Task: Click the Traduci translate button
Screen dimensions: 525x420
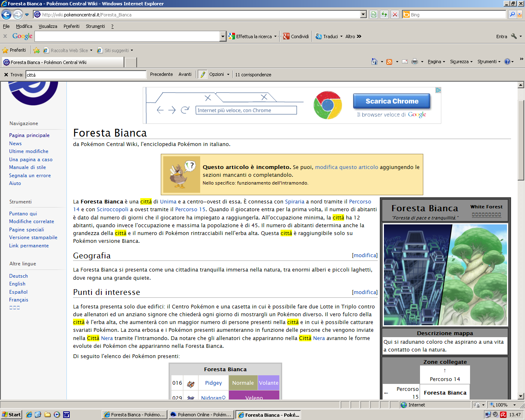Action: click(327, 37)
